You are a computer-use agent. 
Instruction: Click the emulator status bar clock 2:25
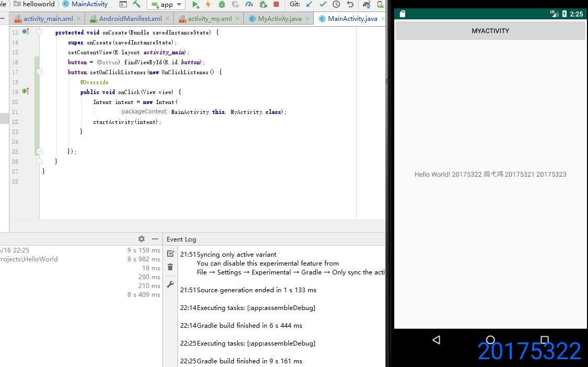pyautogui.click(x=577, y=14)
